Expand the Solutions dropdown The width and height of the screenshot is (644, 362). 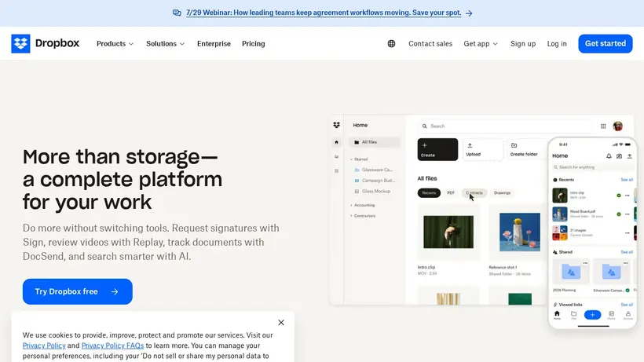point(165,43)
